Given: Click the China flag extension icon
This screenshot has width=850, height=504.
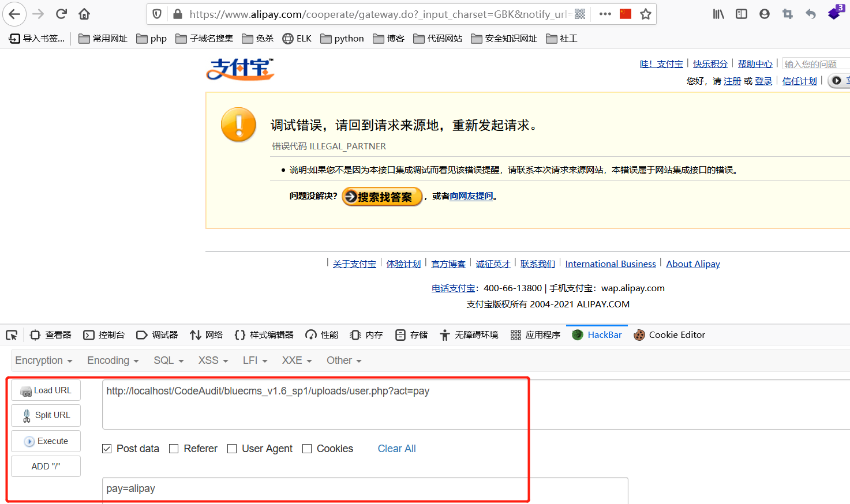Looking at the screenshot, I should pyautogui.click(x=626, y=14).
